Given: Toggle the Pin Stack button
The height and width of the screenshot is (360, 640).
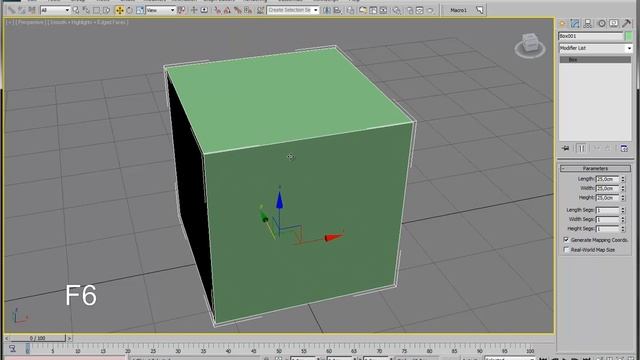Looking at the screenshot, I should pyautogui.click(x=565, y=148).
